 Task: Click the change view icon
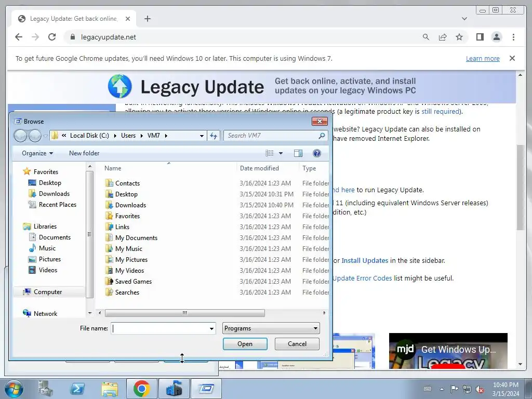tap(270, 153)
